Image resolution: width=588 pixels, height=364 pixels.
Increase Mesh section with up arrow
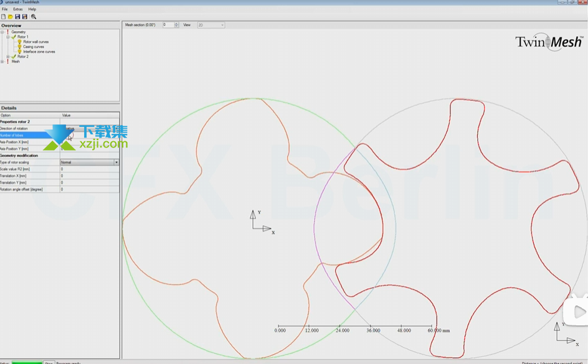click(x=177, y=24)
